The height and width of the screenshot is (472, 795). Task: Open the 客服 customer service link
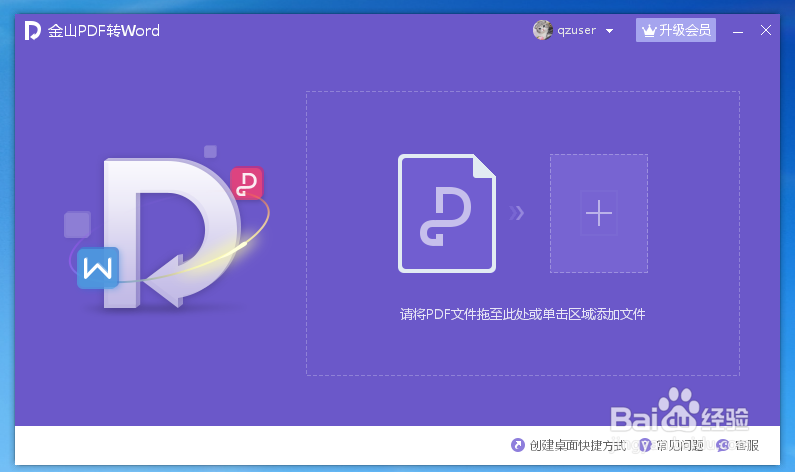746,445
